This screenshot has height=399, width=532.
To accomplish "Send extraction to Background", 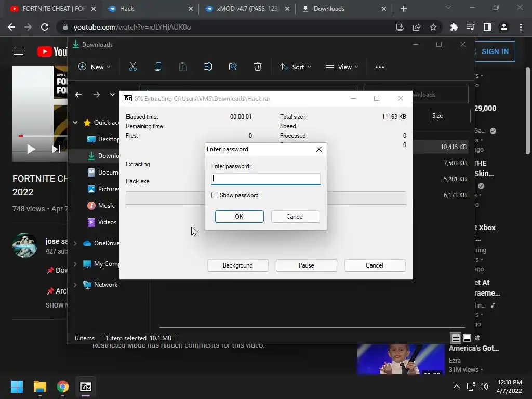I will [x=237, y=265].
